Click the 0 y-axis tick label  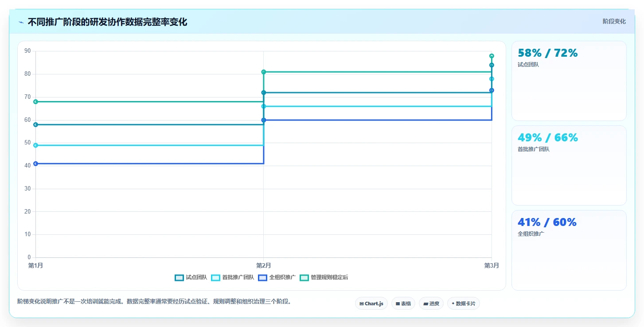[29, 257]
